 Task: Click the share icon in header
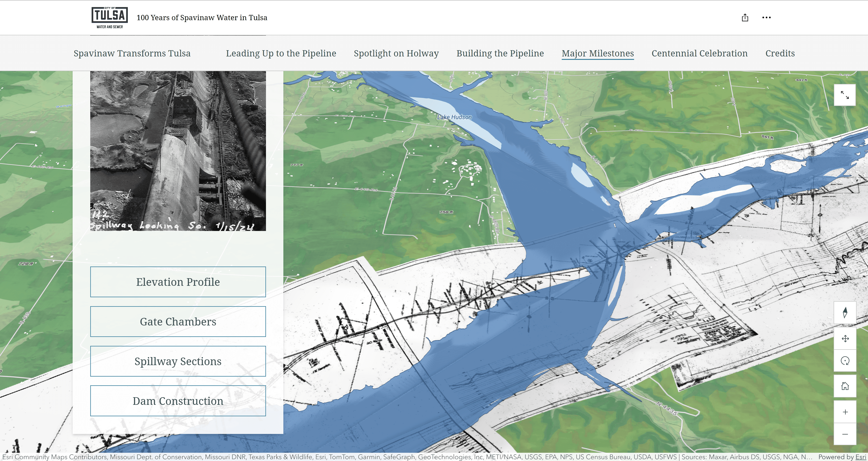click(x=745, y=17)
